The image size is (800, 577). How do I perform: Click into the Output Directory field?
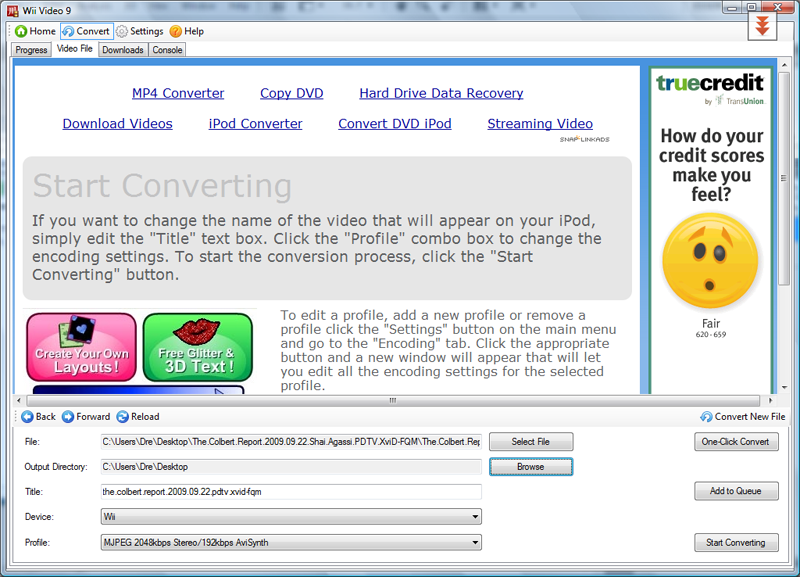coord(291,467)
